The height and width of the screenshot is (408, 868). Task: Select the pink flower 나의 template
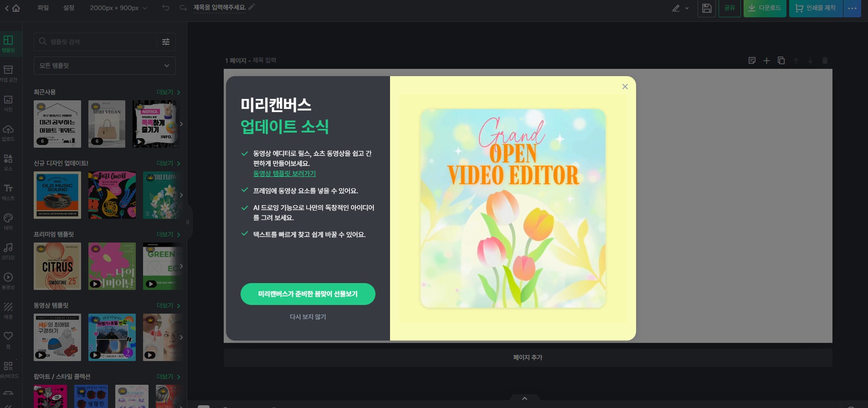[112, 266]
